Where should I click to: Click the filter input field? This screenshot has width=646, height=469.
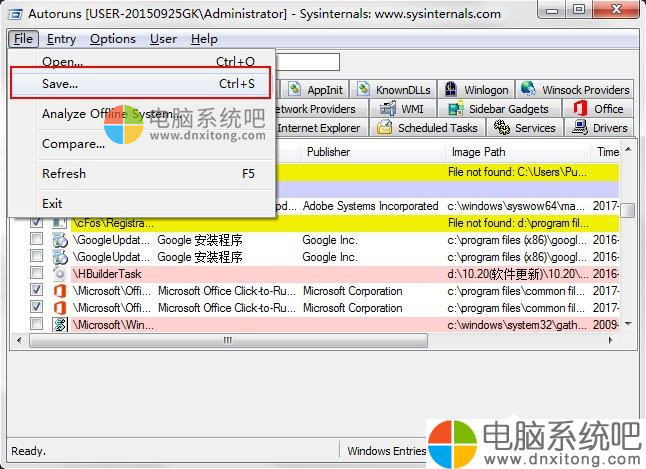point(307,62)
